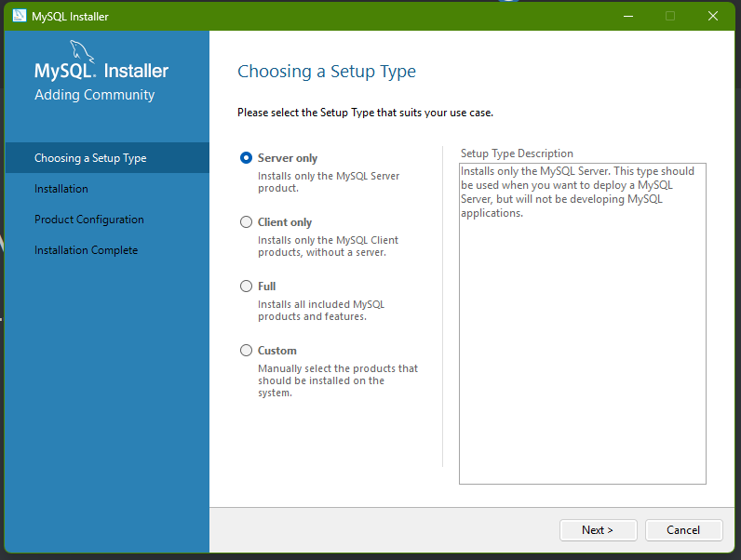
Task: Click the Cancel button
Action: [683, 529]
